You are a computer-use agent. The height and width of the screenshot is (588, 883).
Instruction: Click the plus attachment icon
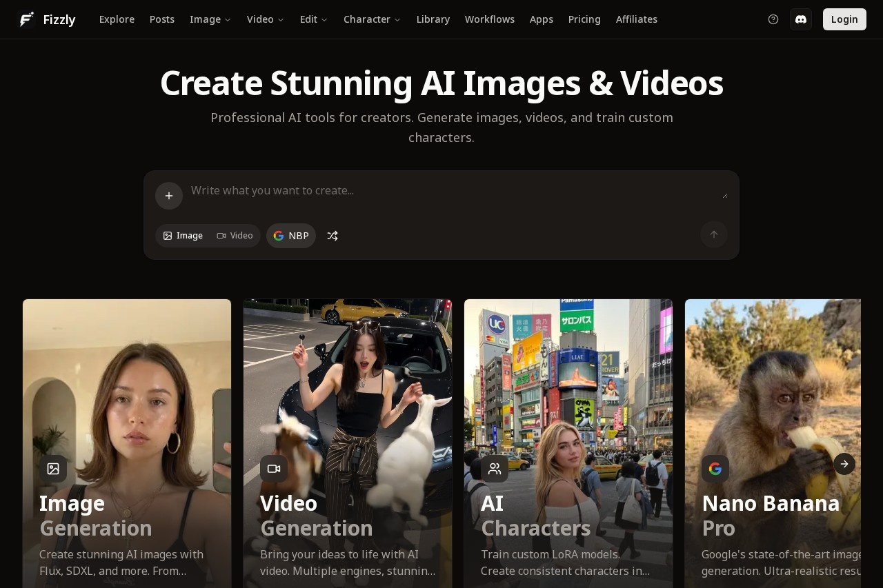pyautogui.click(x=169, y=196)
